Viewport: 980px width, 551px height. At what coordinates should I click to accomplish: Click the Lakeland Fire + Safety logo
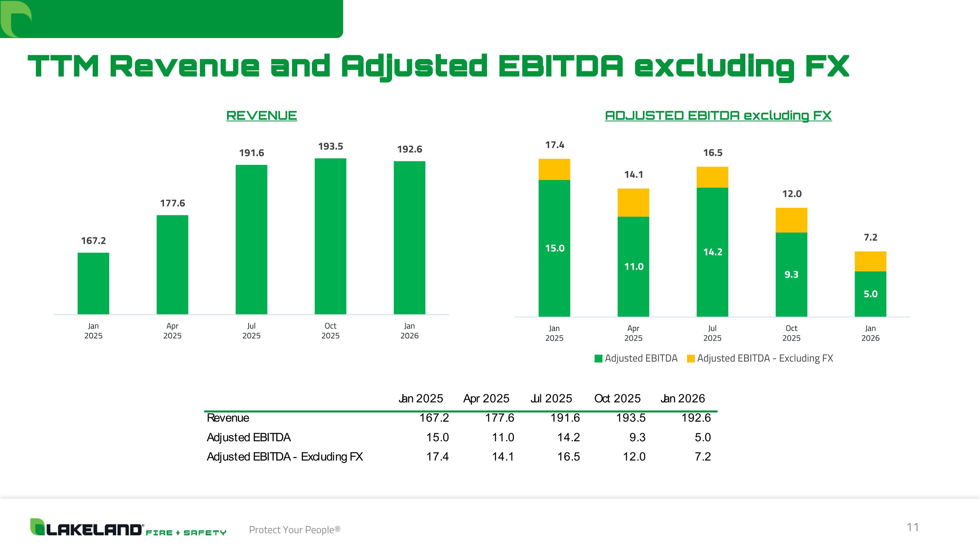[128, 527]
